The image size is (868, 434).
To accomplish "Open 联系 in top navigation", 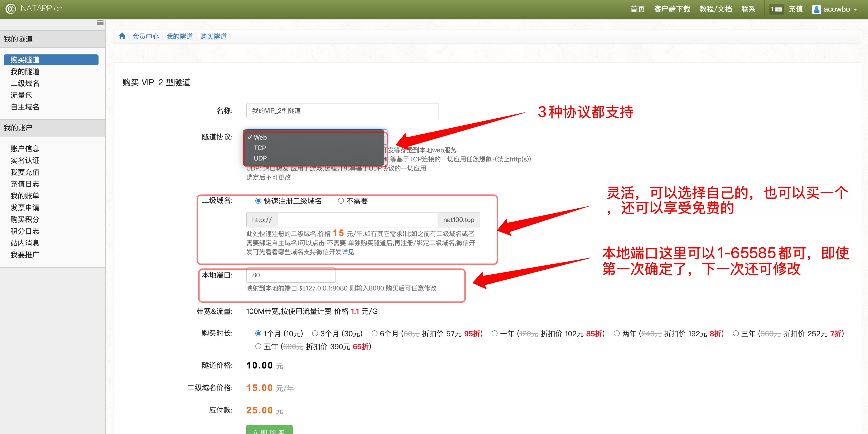I will coord(748,9).
